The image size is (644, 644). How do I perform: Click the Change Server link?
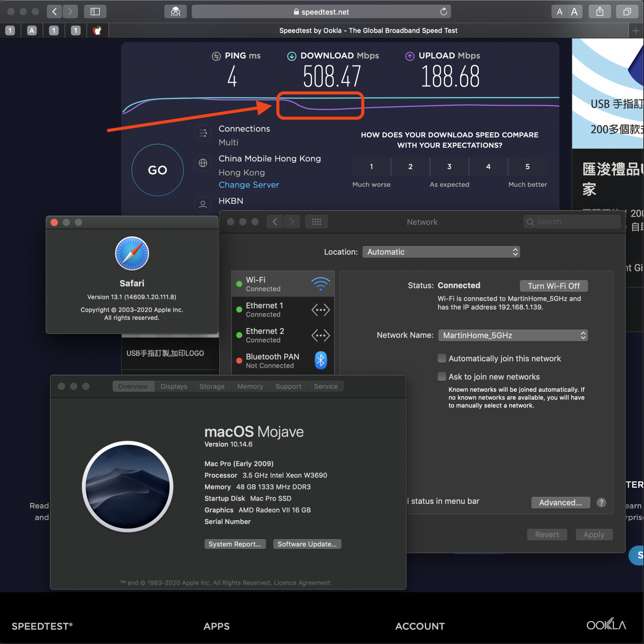pyautogui.click(x=249, y=185)
